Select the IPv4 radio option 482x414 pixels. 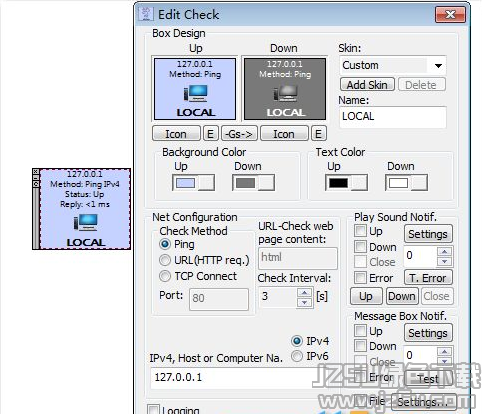pyautogui.click(x=297, y=341)
